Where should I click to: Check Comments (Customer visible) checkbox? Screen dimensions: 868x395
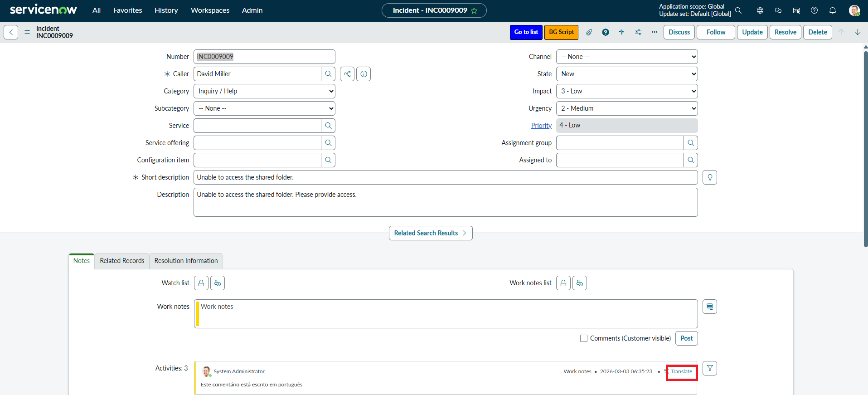(x=584, y=338)
